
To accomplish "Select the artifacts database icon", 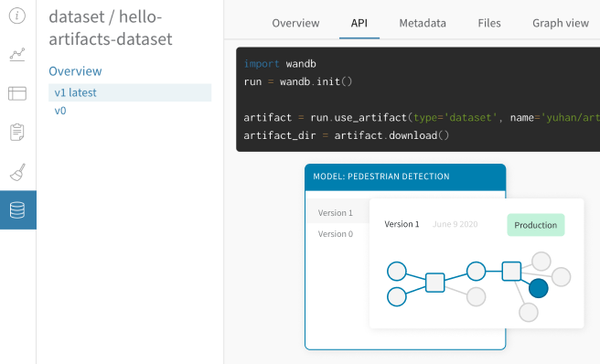I will click(x=17, y=210).
